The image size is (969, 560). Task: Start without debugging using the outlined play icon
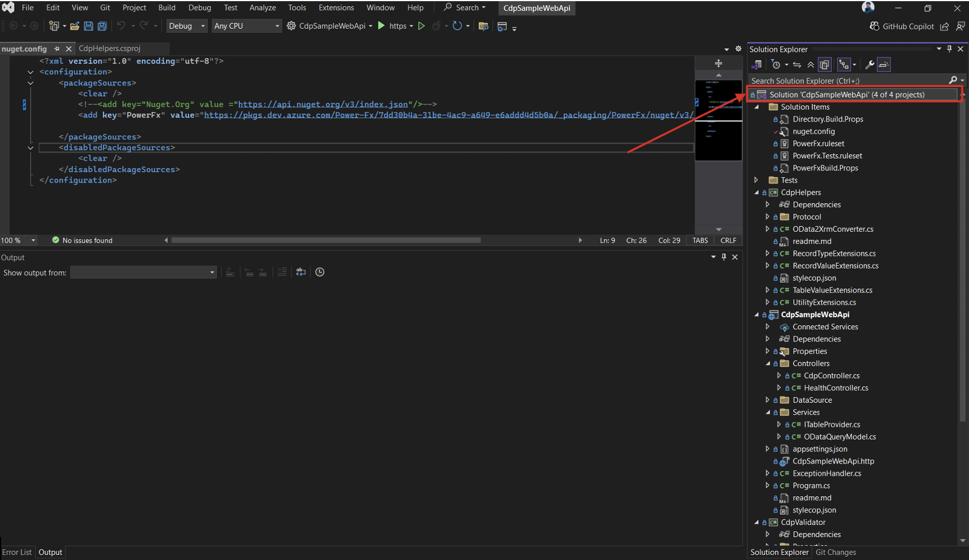pyautogui.click(x=421, y=26)
